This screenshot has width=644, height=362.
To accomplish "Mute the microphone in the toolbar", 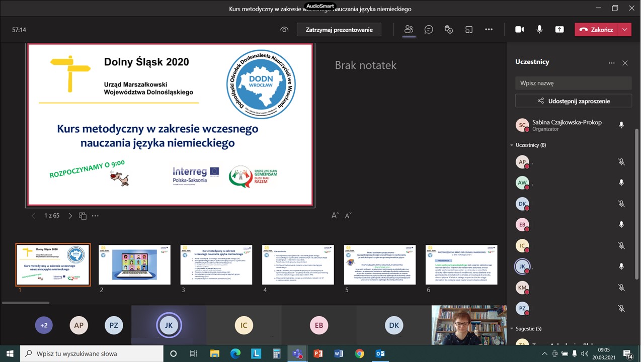I will tap(539, 30).
